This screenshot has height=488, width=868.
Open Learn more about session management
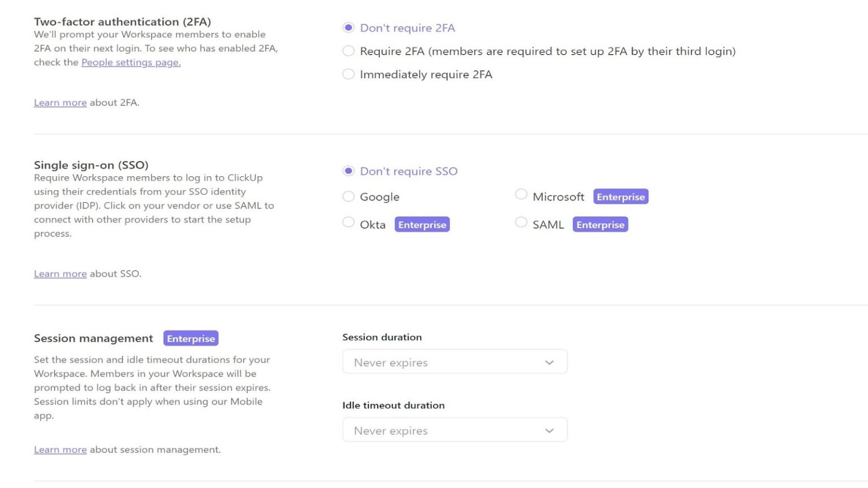pos(60,450)
